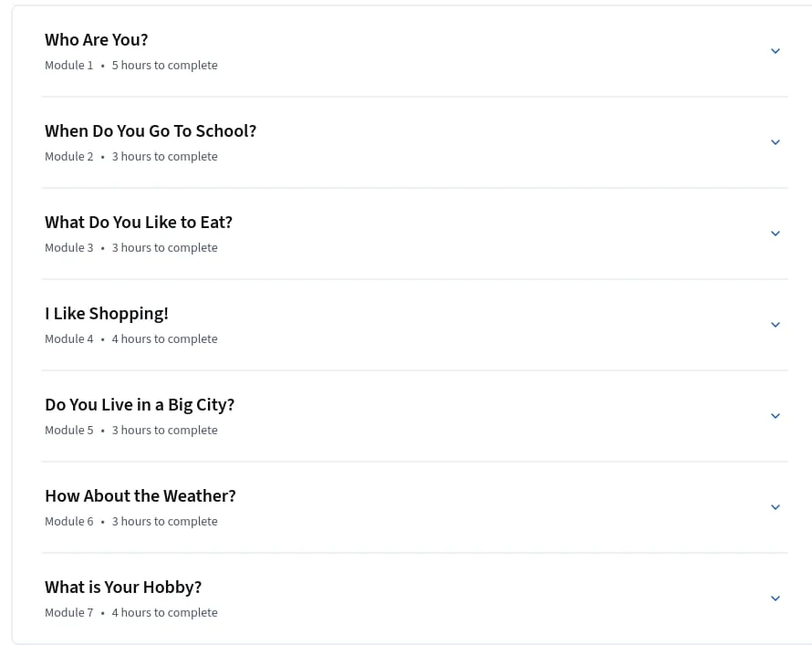Image resolution: width=812 pixels, height=645 pixels.
Task: Click Module 4 four hours to complete text
Action: [131, 339]
